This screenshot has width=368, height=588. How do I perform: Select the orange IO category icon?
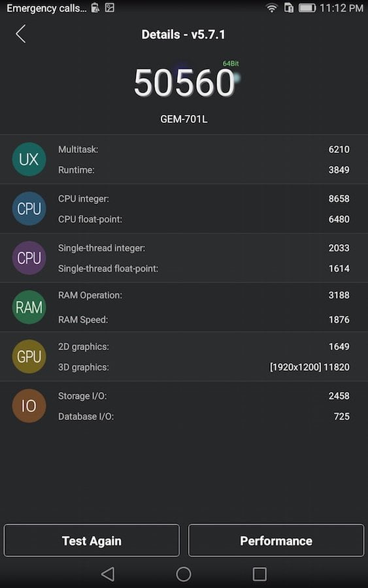29,406
